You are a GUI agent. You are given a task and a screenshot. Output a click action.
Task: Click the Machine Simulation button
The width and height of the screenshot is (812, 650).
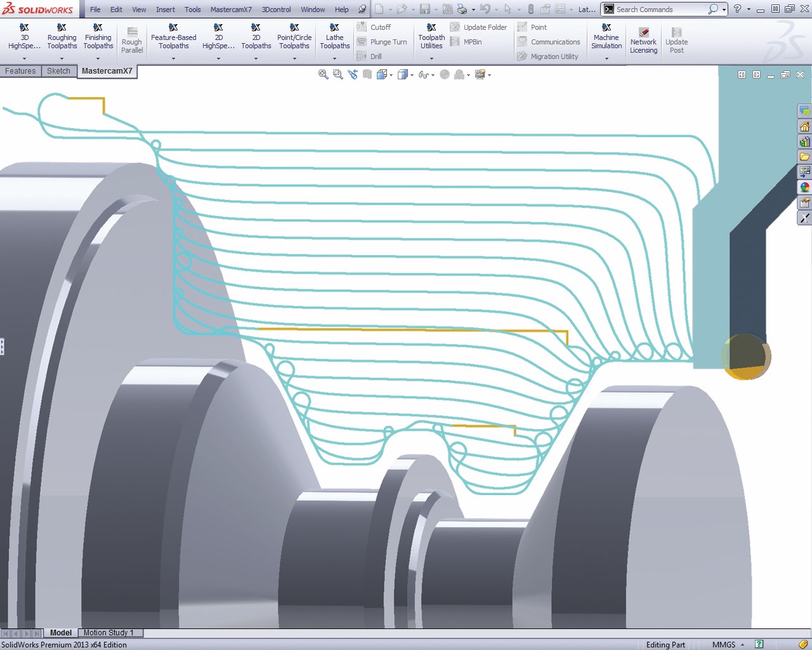coord(606,37)
